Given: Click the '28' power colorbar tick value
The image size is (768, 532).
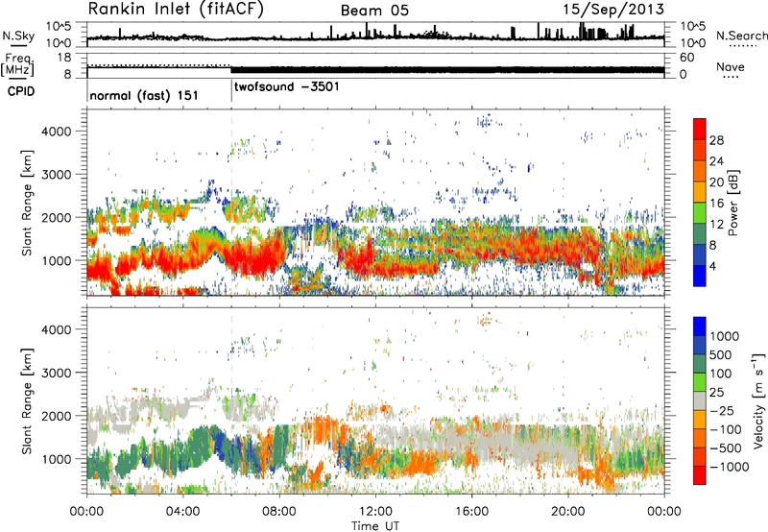Looking at the screenshot, I should pyautogui.click(x=716, y=140).
